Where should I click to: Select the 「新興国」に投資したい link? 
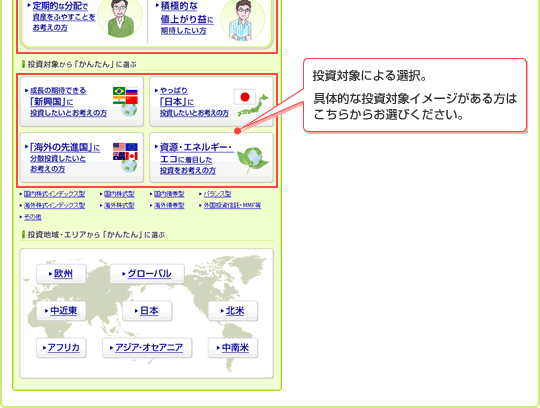pyautogui.click(x=68, y=102)
